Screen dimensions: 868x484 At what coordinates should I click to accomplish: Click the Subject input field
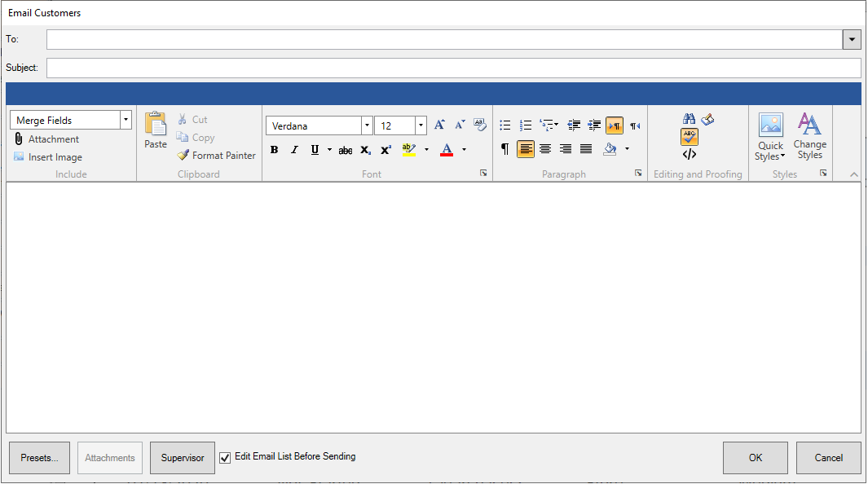453,68
